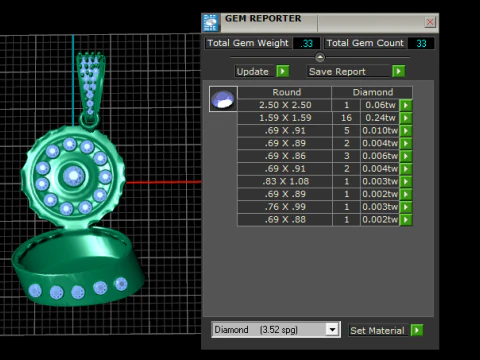Click the Total Gem Count label
The image size is (480, 360).
point(365,43)
